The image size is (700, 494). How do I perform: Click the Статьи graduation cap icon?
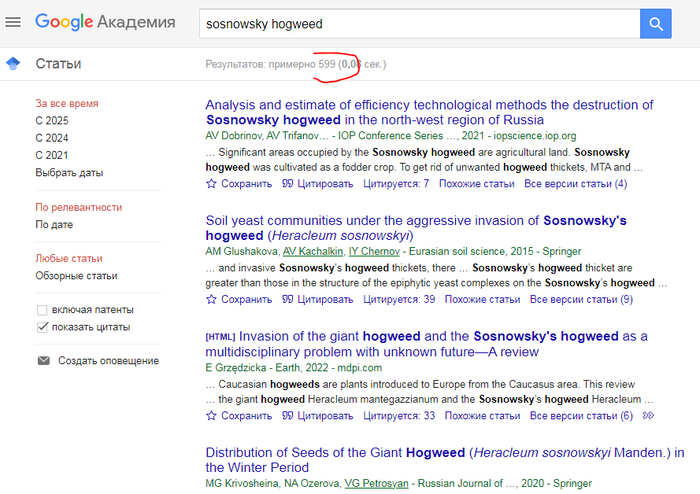[x=13, y=64]
